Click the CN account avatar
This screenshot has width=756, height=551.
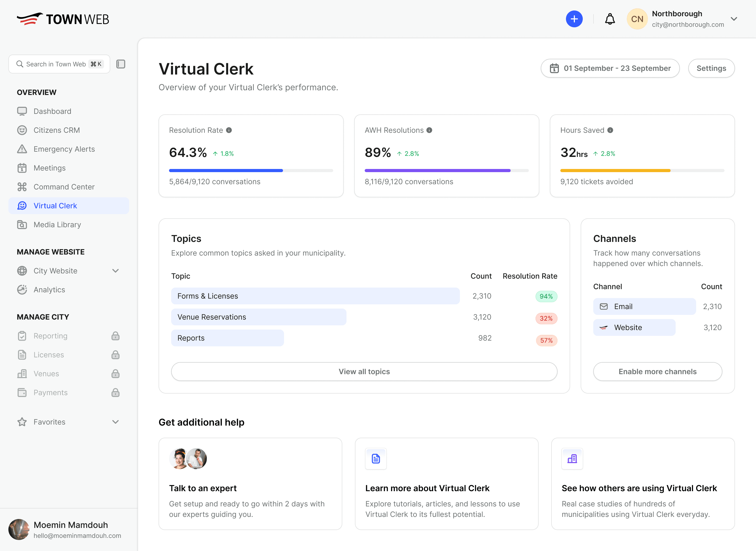[637, 19]
